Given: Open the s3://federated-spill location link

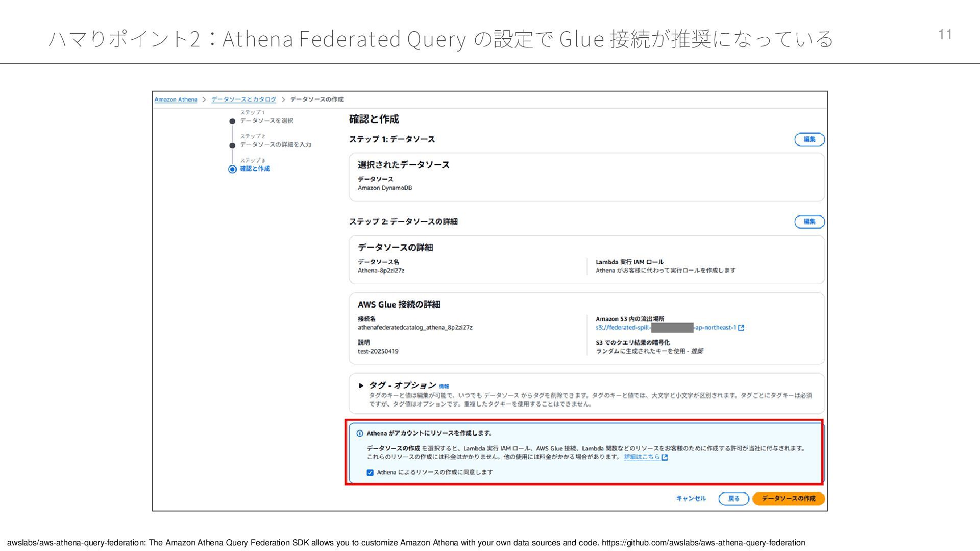Looking at the screenshot, I should pos(623,328).
